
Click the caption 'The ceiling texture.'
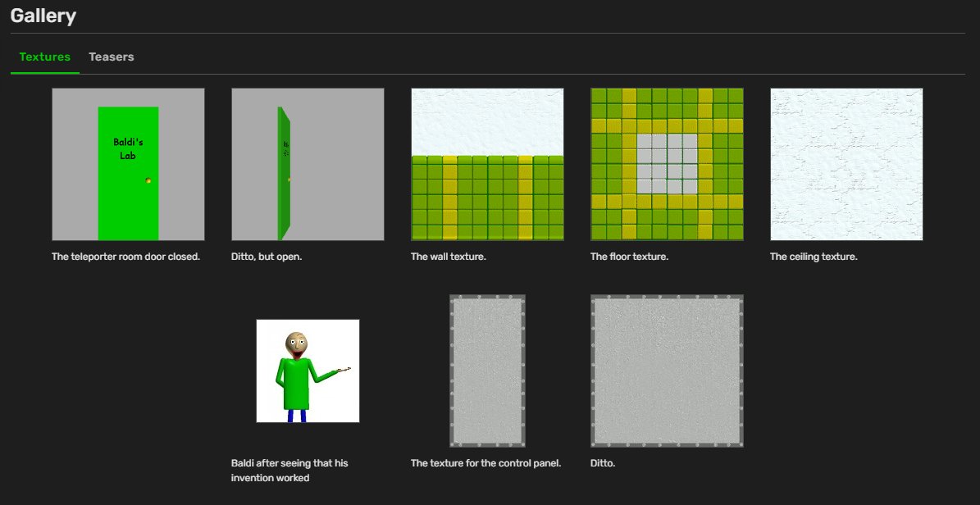(814, 257)
